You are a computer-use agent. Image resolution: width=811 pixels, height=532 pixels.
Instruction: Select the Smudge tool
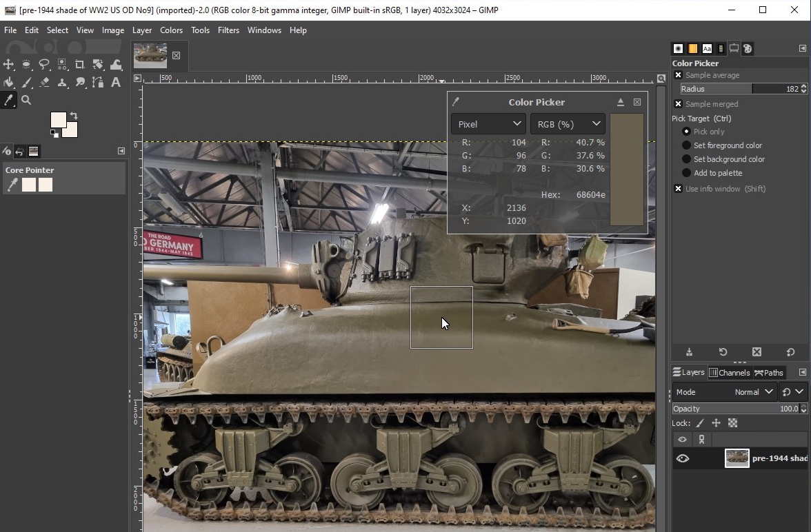80,82
